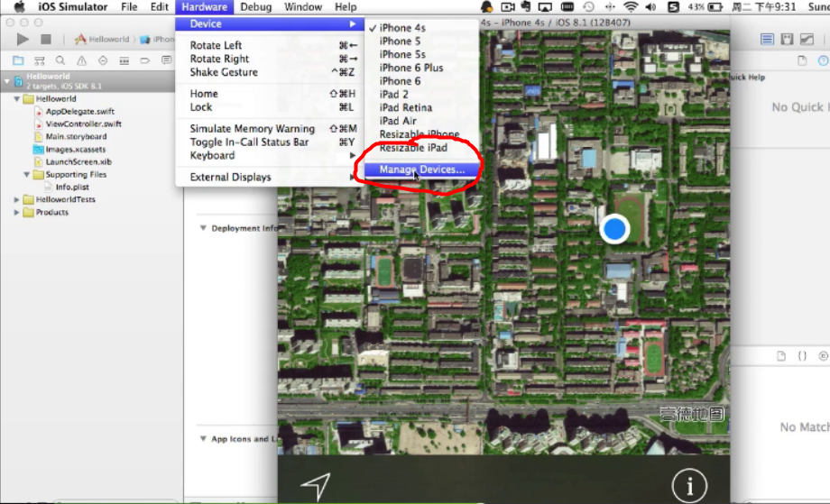Show the Test navigator
The width and height of the screenshot is (830, 504).
coord(103,60)
